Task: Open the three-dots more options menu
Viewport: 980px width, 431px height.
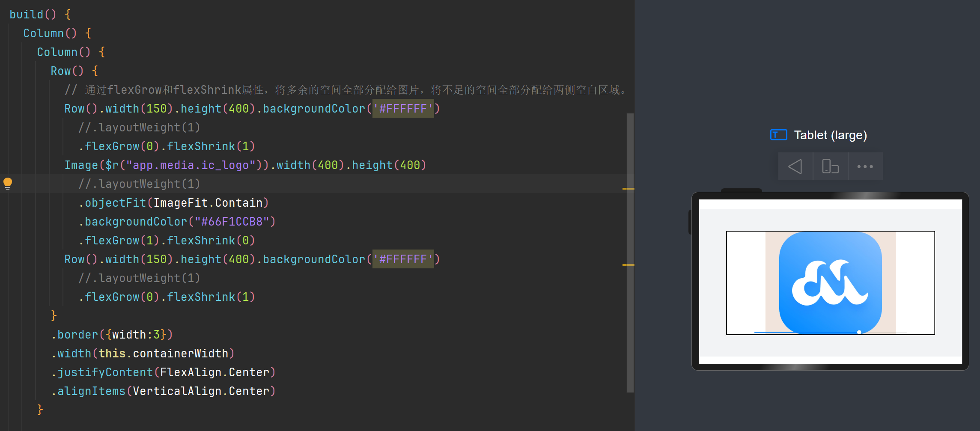Action: coord(865,166)
